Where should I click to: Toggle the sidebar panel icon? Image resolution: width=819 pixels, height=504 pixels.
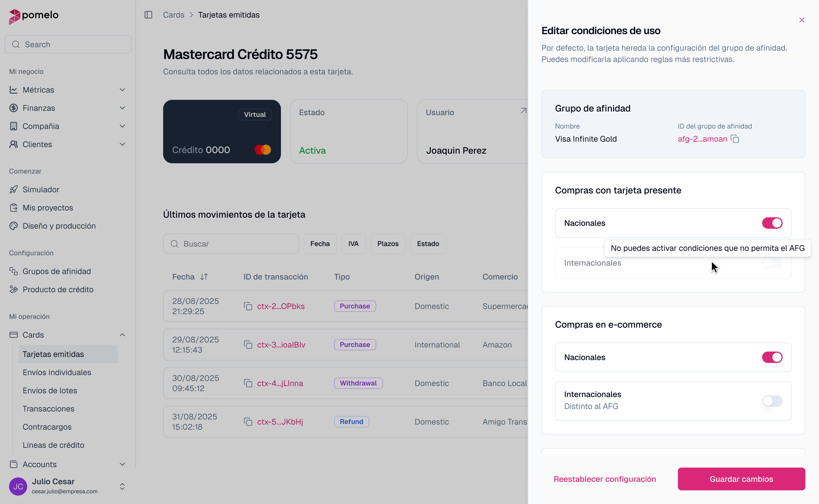pyautogui.click(x=148, y=15)
